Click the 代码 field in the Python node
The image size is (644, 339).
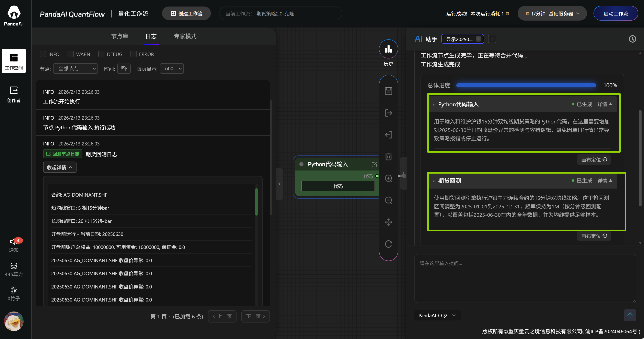338,186
